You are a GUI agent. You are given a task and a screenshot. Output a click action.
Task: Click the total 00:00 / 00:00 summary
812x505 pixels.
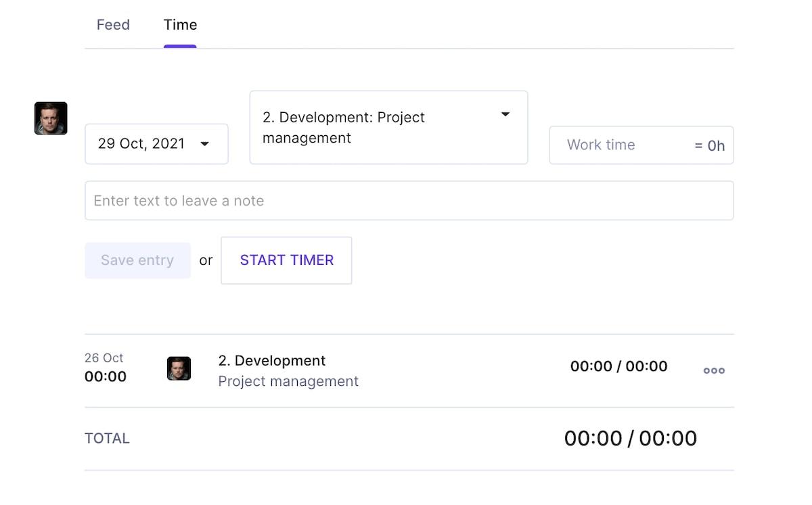point(630,438)
